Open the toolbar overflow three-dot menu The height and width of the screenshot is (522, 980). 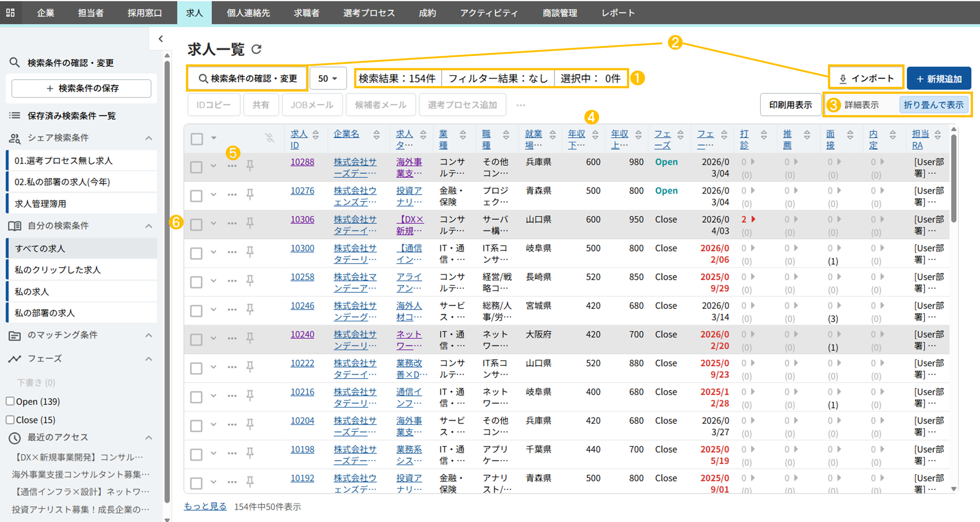(521, 105)
